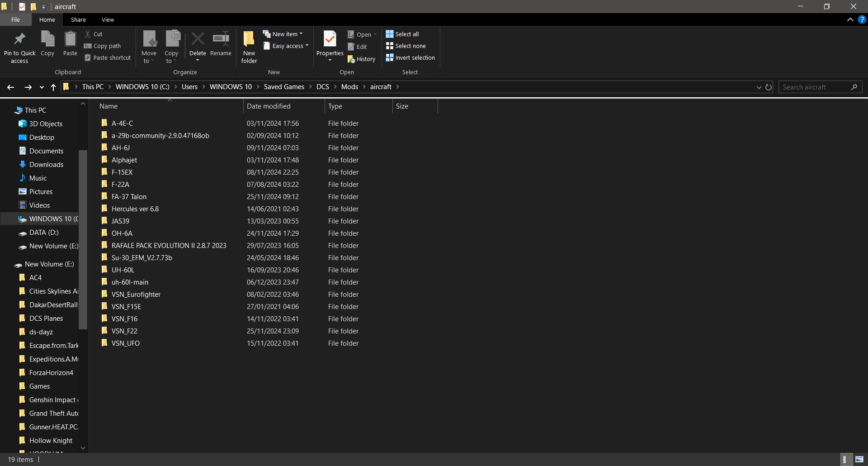
Task: Click Select none
Action: click(x=406, y=46)
